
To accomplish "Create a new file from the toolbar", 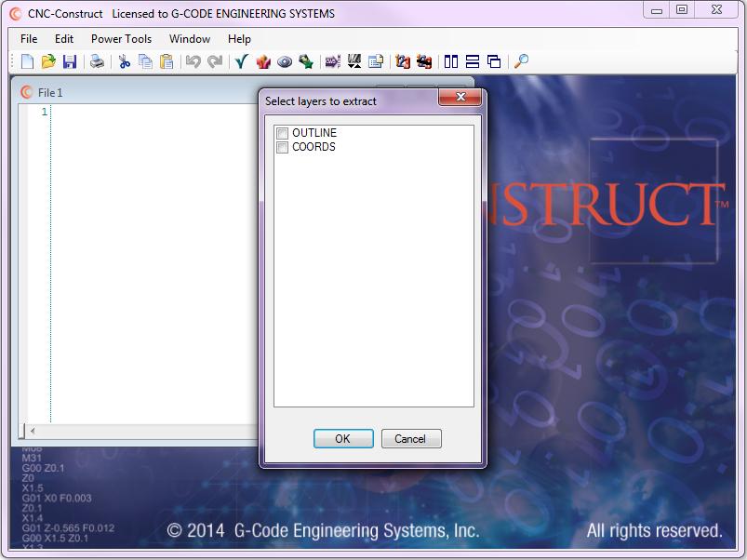I will pos(27,61).
